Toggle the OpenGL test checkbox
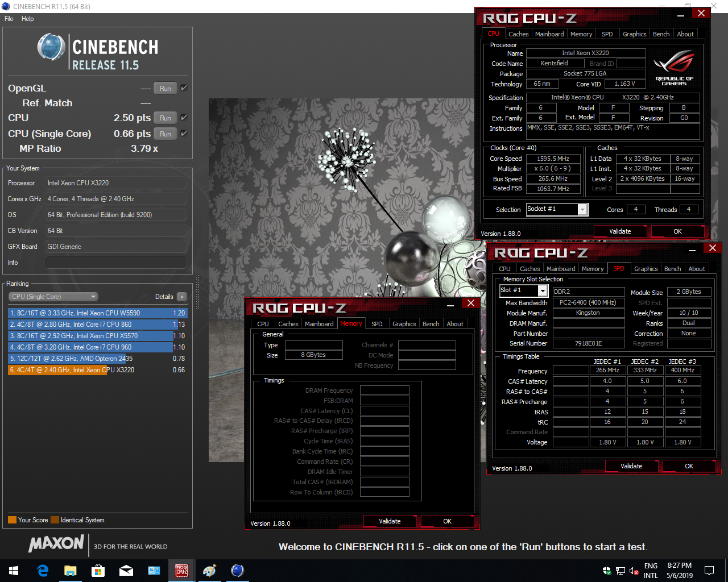This screenshot has width=728, height=582. click(184, 88)
